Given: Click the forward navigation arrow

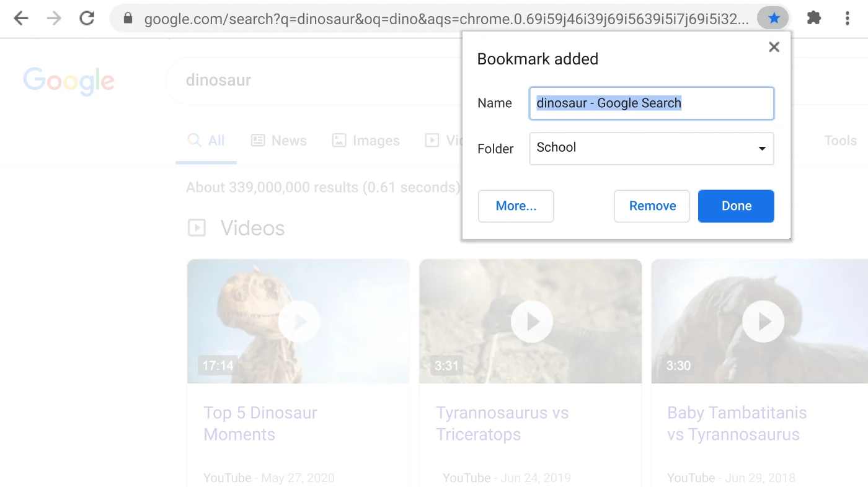Looking at the screenshot, I should 54,19.
